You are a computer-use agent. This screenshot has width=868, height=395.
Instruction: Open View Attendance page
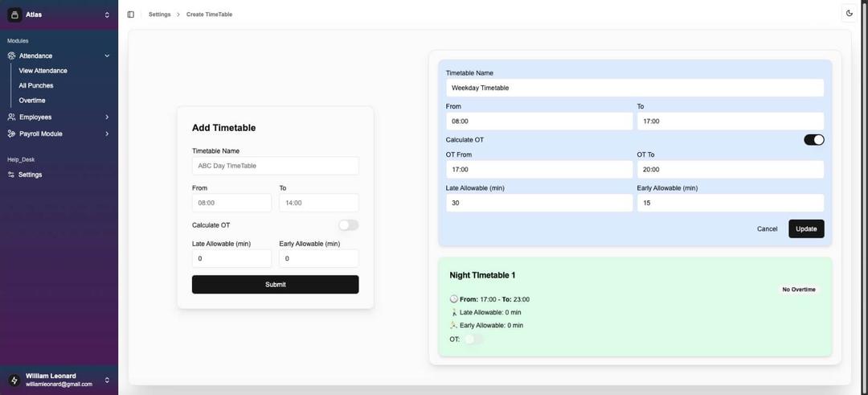43,71
